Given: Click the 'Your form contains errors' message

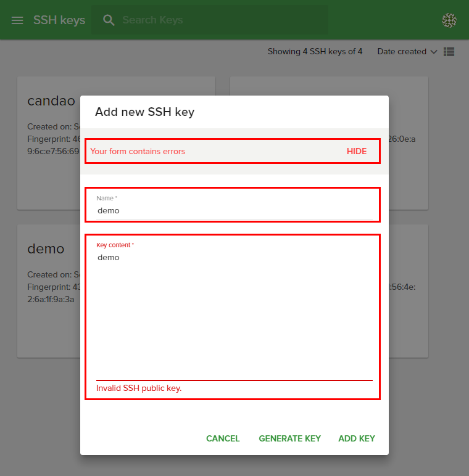Looking at the screenshot, I should (138, 151).
